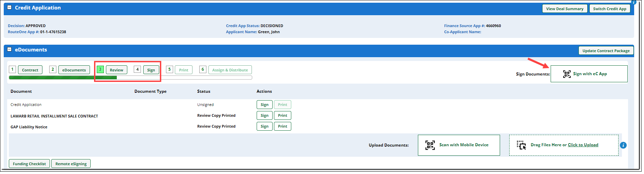
Task: Click the Click to Upload link
Action: pos(583,145)
